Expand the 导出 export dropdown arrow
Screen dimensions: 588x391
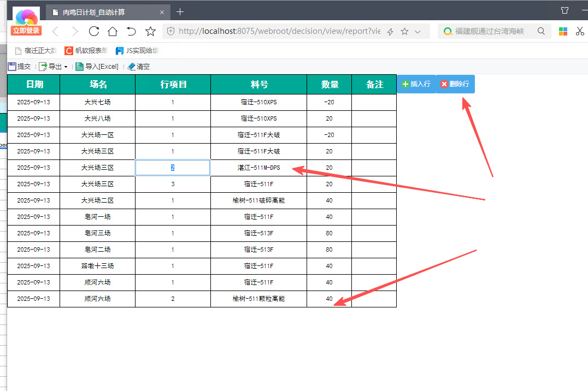pyautogui.click(x=66, y=67)
